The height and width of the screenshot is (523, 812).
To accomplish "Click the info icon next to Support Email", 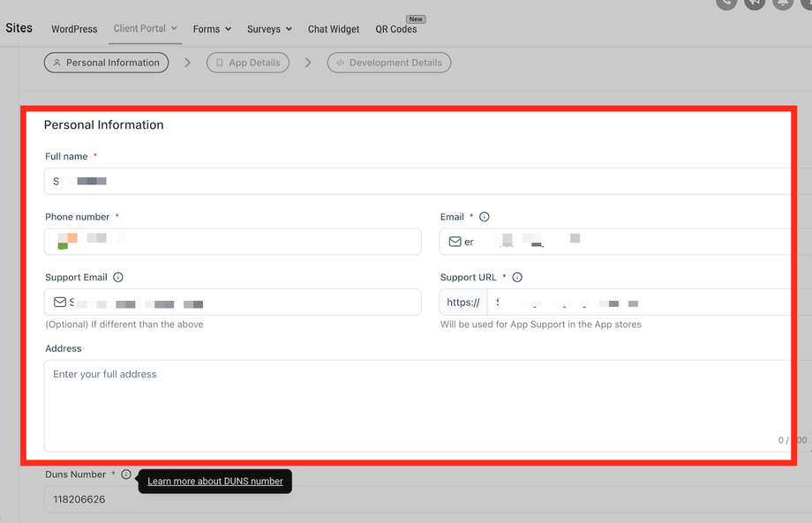I will click(x=118, y=277).
